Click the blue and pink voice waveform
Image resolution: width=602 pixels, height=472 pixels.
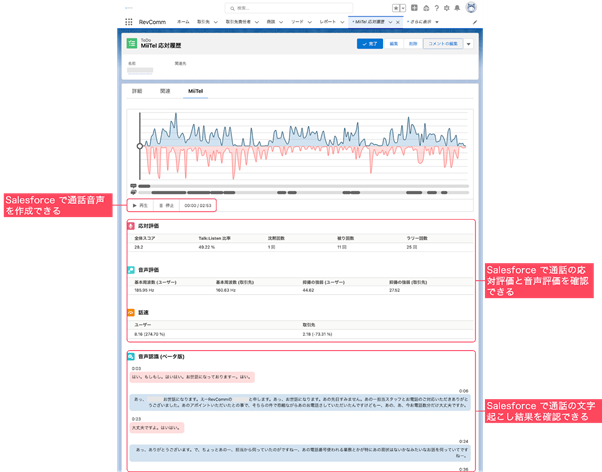pyautogui.click(x=304, y=146)
